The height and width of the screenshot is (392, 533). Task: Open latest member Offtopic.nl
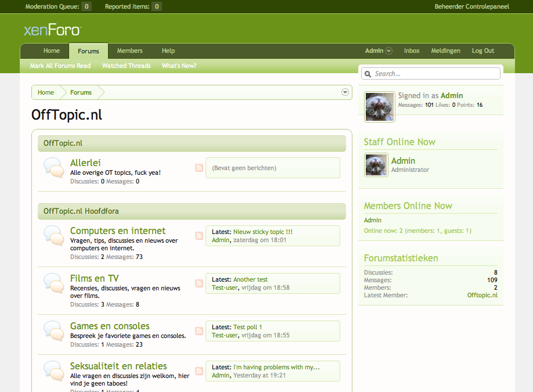pos(482,295)
